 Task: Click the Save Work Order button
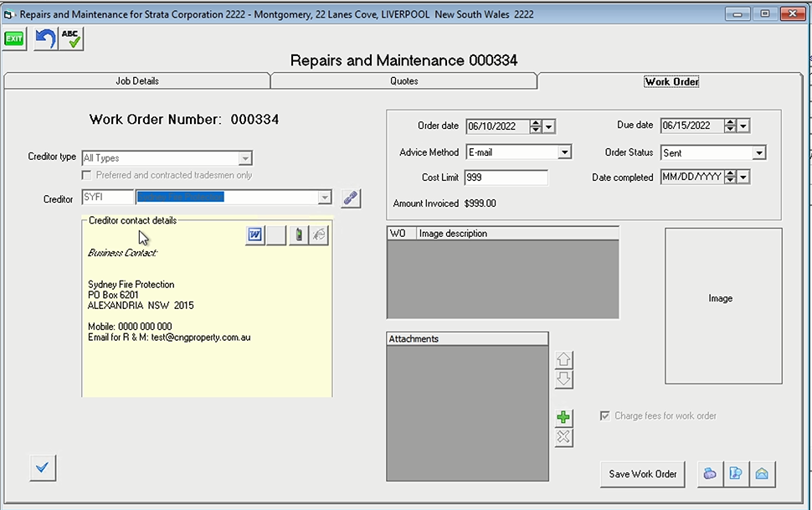[x=643, y=474]
